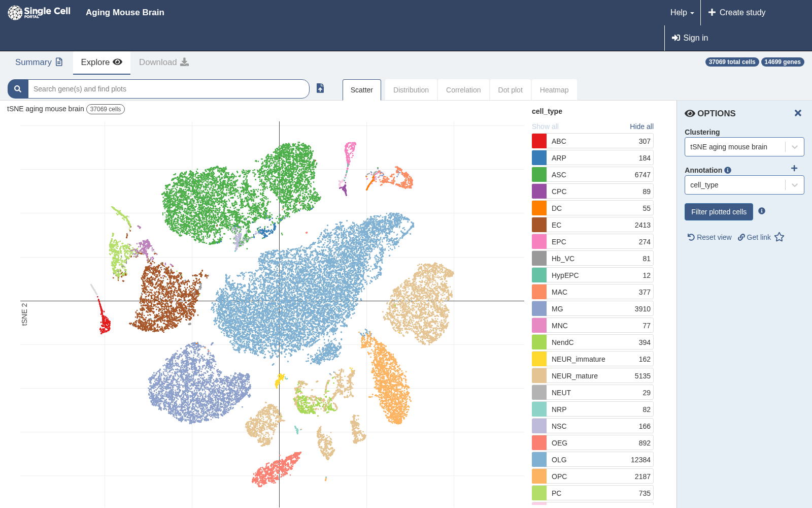Switch to the Scatter plot tab
The height and width of the screenshot is (508, 812).
362,90
